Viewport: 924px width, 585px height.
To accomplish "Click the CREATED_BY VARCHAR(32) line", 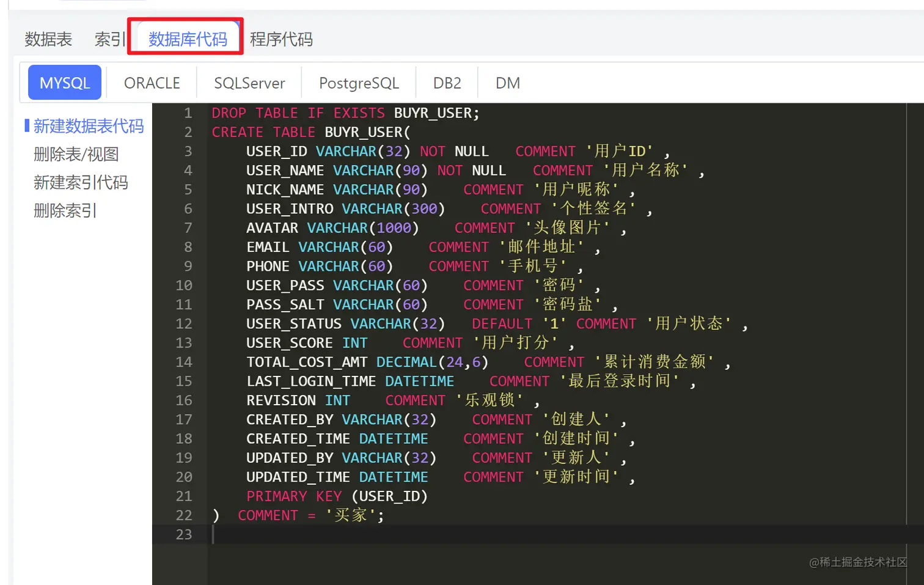I will coord(436,419).
